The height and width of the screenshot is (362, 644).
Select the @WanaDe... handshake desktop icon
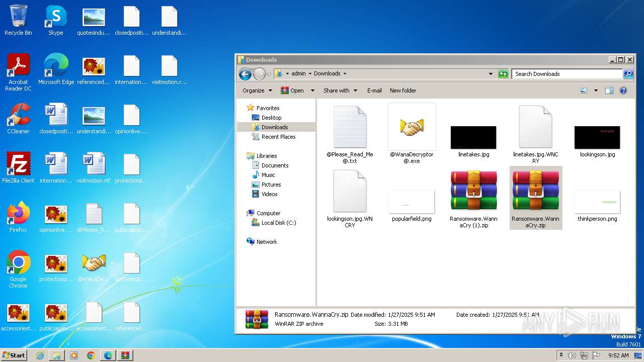coord(94,266)
